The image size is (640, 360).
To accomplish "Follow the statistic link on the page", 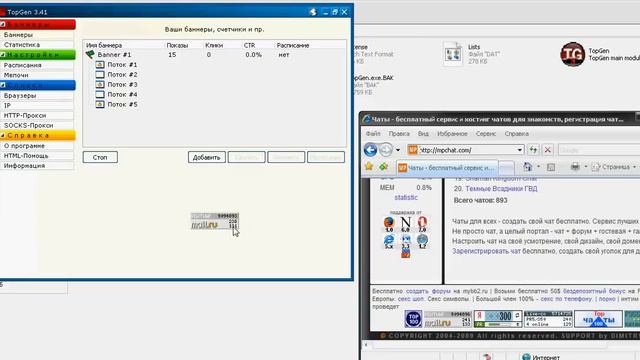I will 406,197.
